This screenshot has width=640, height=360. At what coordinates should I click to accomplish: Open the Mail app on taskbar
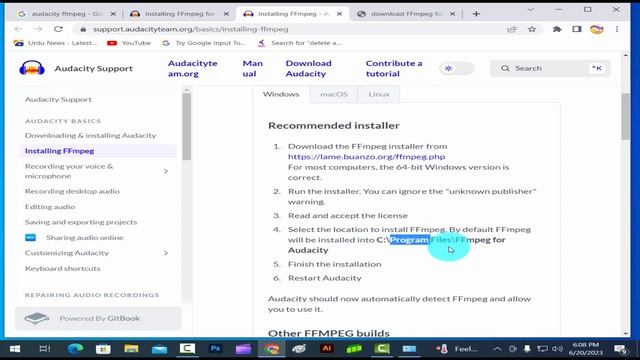(x=159, y=349)
